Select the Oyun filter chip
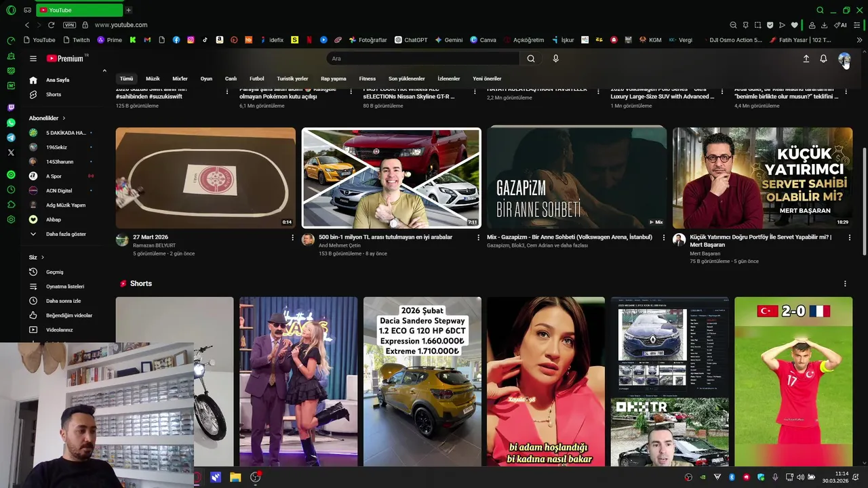Viewport: 868px width, 488px height. coord(206,79)
